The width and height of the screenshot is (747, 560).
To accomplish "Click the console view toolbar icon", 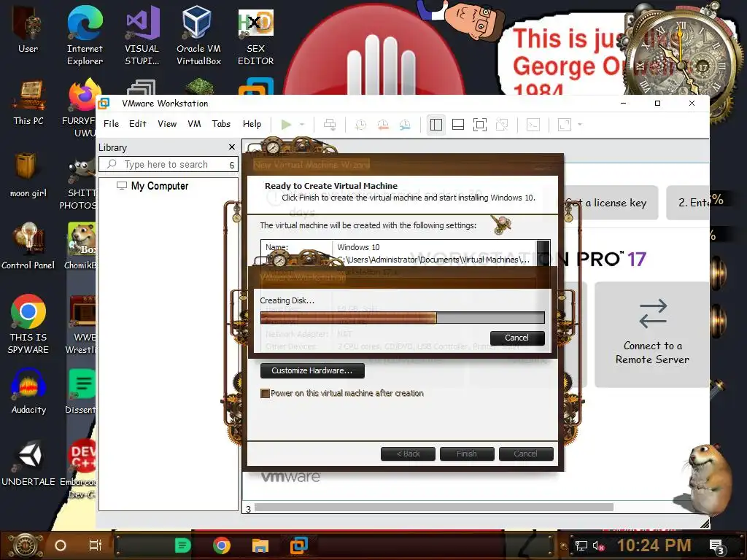I will tap(533, 125).
